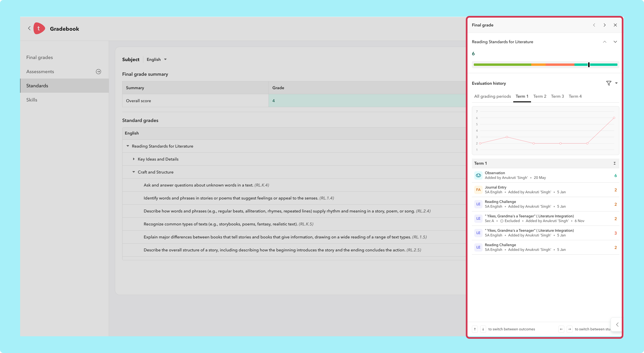The height and width of the screenshot is (353, 644).
Task: Open the Observation evaluation entry
Action: (x=545, y=175)
